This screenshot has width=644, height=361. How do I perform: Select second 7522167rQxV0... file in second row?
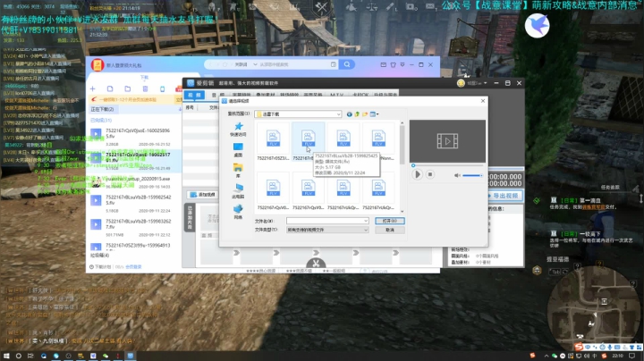[x=308, y=193]
